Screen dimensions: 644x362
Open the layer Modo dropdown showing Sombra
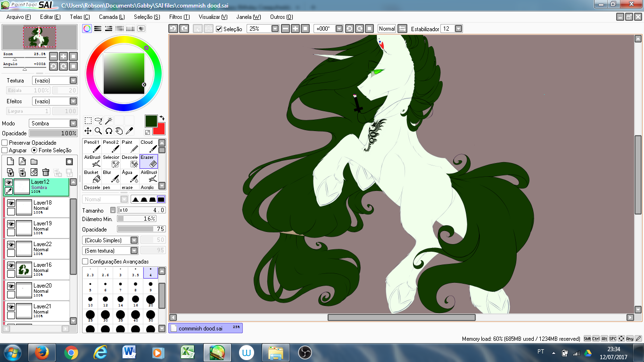pos(53,123)
